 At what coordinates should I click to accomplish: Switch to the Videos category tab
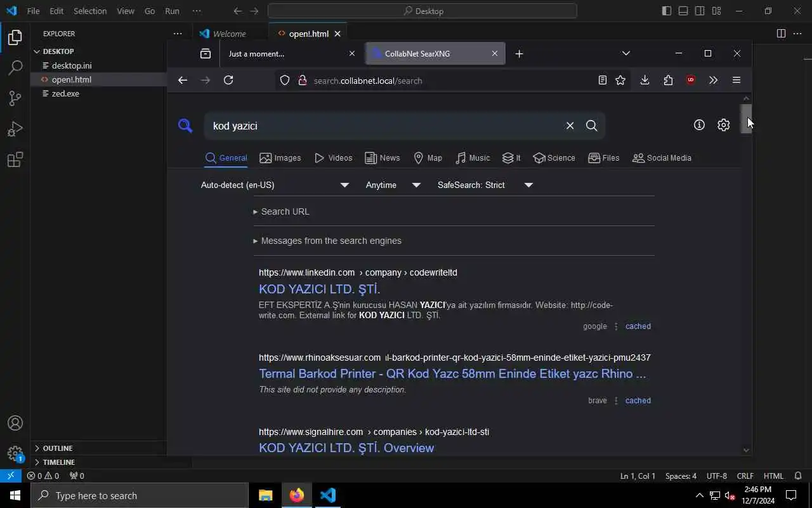pos(333,158)
